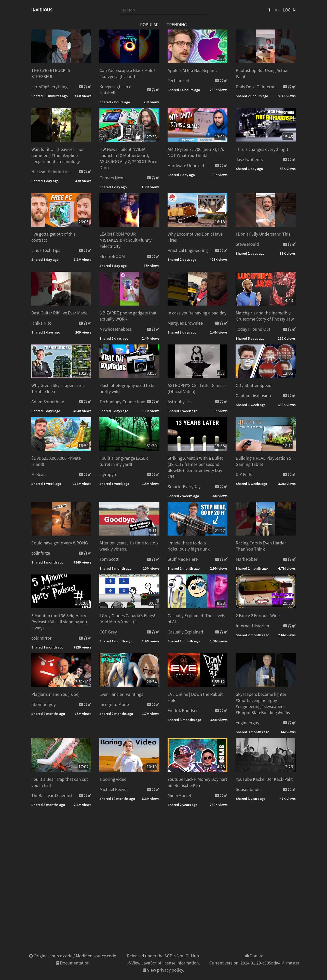Viewport: 327px width, 980px height.
Task: Visit the Stuff Made Here channel
Action: pyautogui.click(x=183, y=559)
